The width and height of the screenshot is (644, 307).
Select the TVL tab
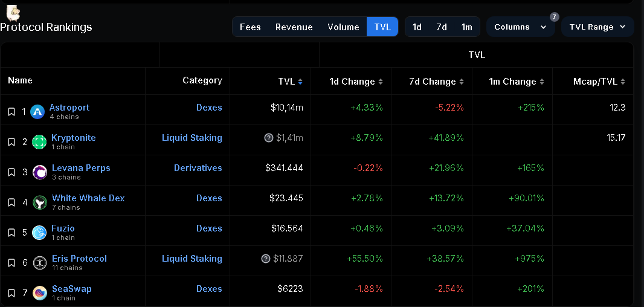click(382, 27)
